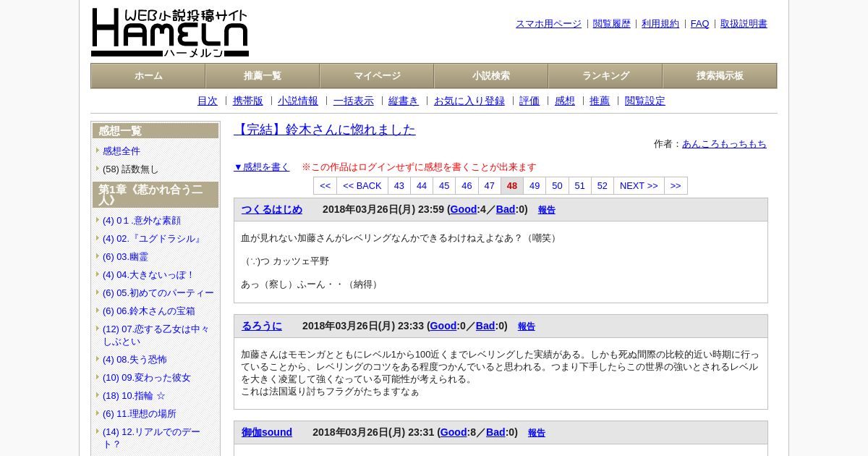Go to comment page 44
868x456 pixels.
pyautogui.click(x=422, y=186)
